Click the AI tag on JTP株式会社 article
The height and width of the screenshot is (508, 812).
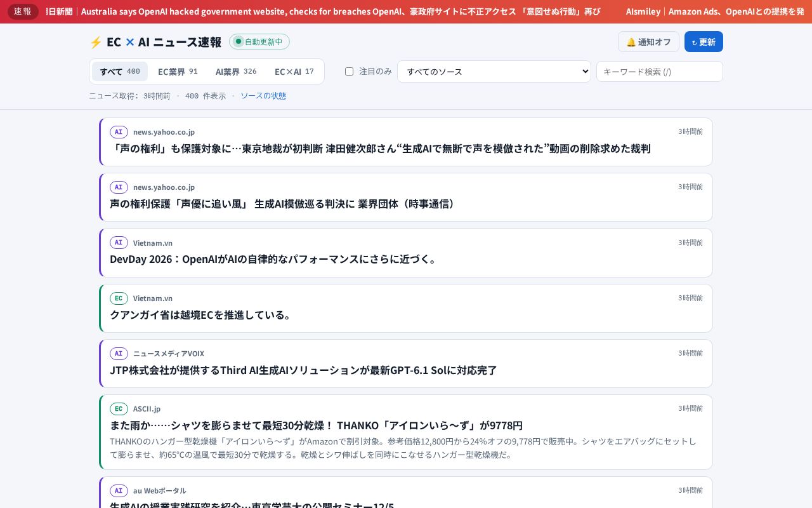pyautogui.click(x=119, y=353)
